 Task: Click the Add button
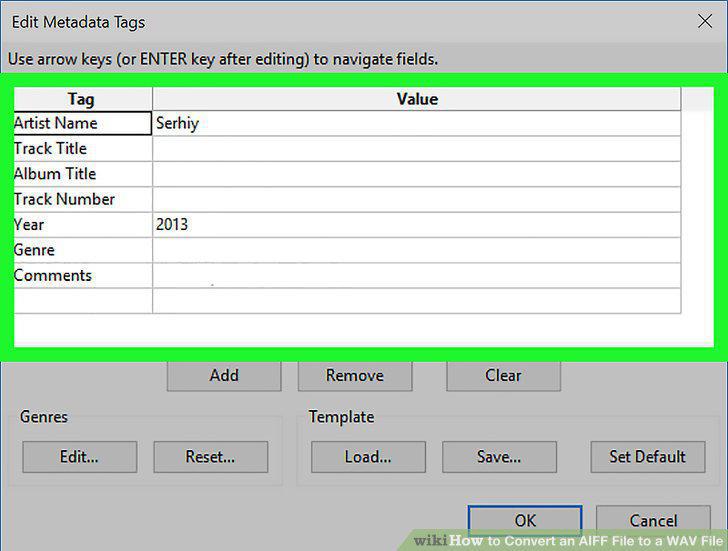coord(224,375)
